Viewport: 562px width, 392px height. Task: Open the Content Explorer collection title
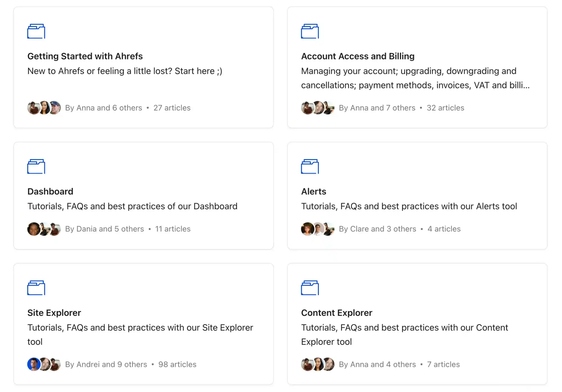[x=337, y=313]
